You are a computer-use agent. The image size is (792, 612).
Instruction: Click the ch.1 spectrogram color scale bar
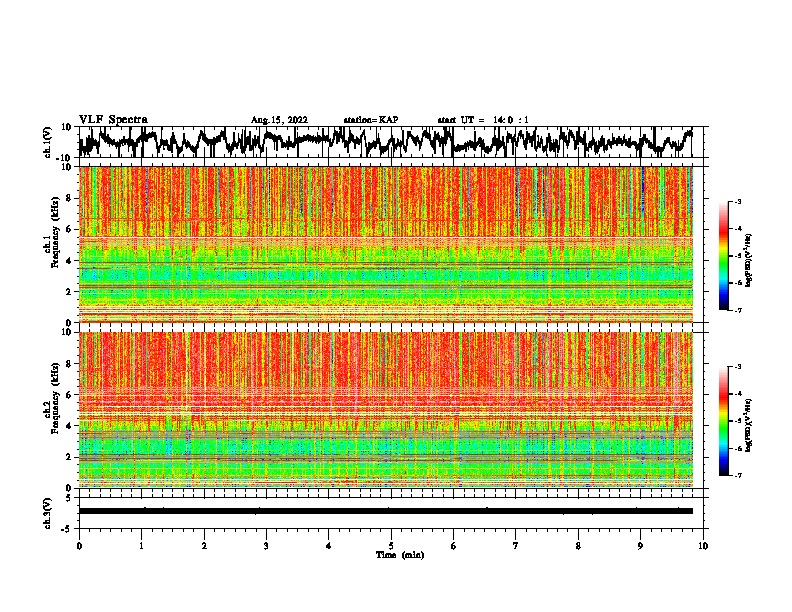coord(723,256)
